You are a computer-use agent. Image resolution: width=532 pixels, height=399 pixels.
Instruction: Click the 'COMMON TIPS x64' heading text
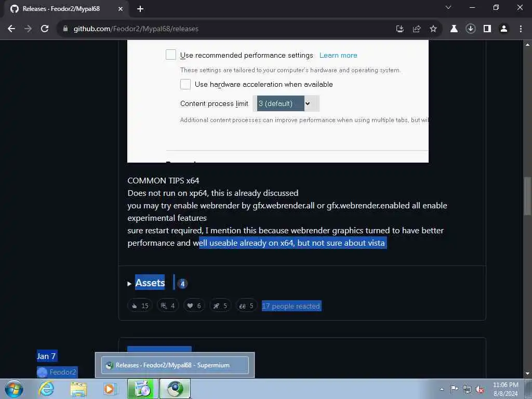(163, 180)
